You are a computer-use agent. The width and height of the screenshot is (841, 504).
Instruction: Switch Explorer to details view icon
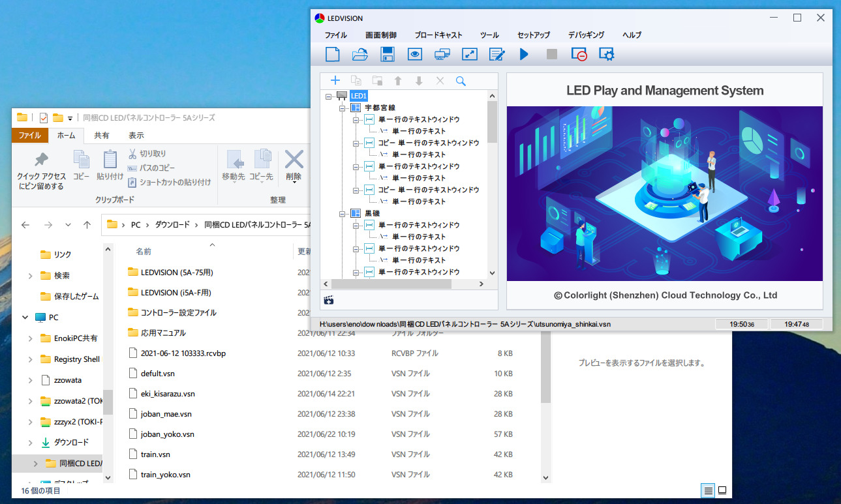coord(709,491)
